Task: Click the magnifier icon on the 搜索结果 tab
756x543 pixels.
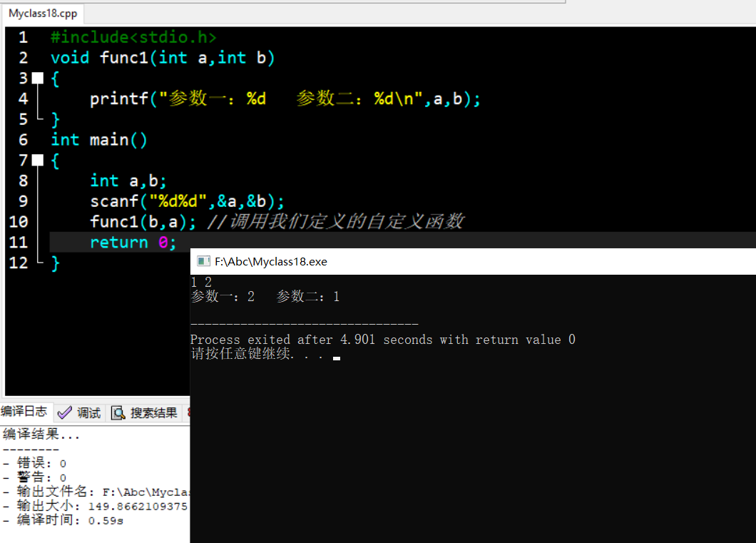Action: [118, 413]
